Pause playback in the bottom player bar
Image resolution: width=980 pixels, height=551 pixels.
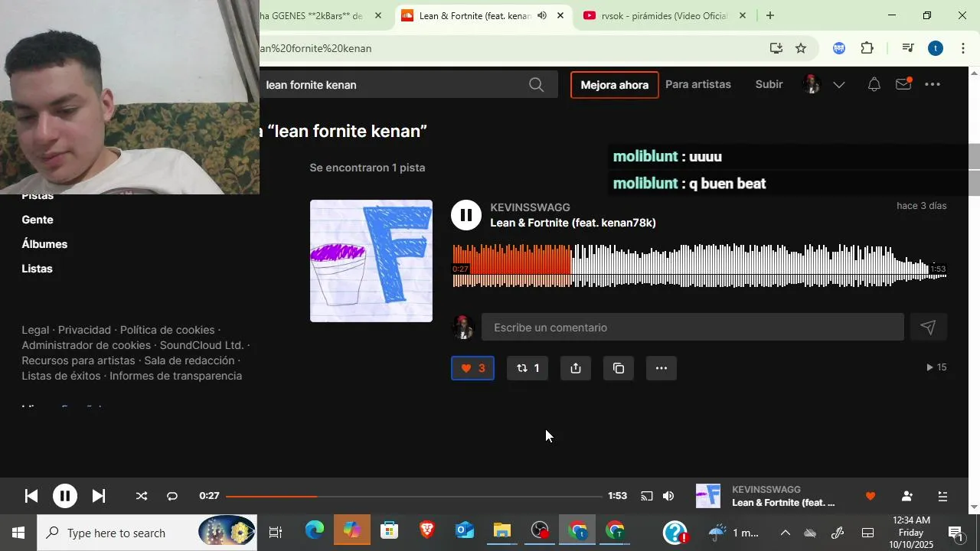[x=65, y=496]
